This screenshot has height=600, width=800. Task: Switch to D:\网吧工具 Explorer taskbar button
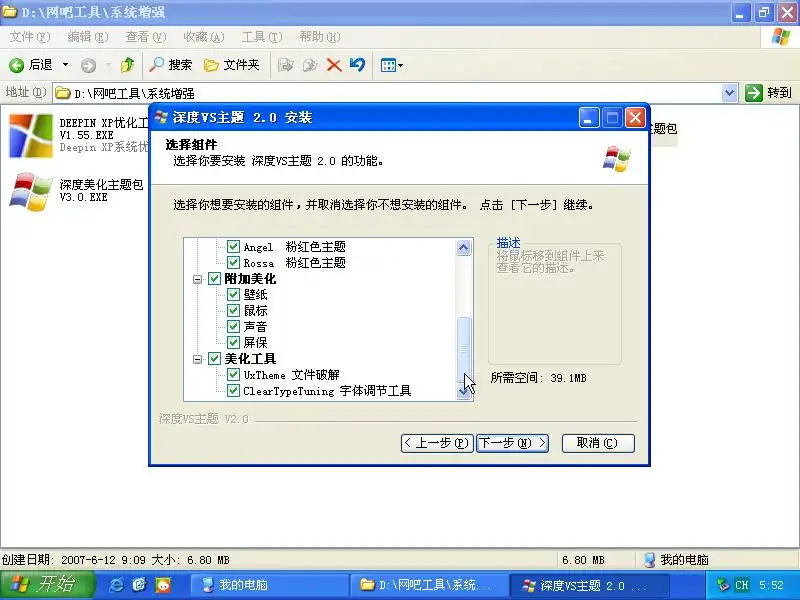click(x=429, y=585)
